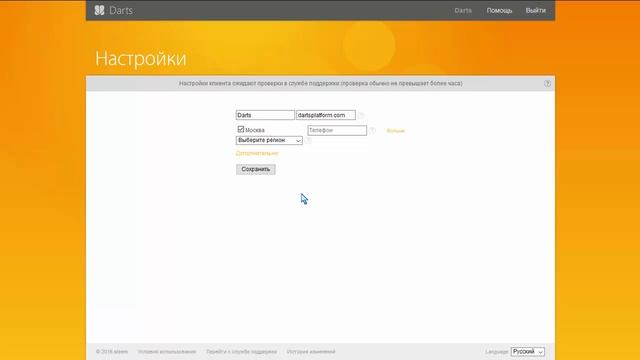Expand the Дополнительно link

point(257,153)
